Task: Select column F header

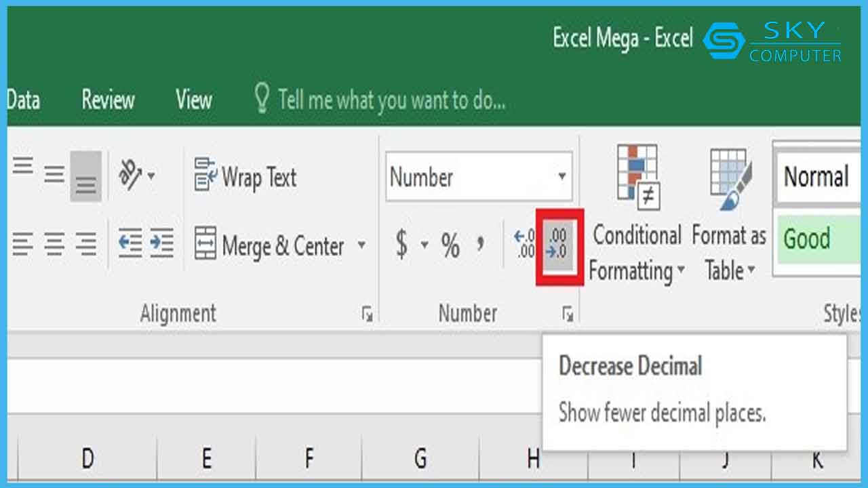Action: [x=309, y=459]
